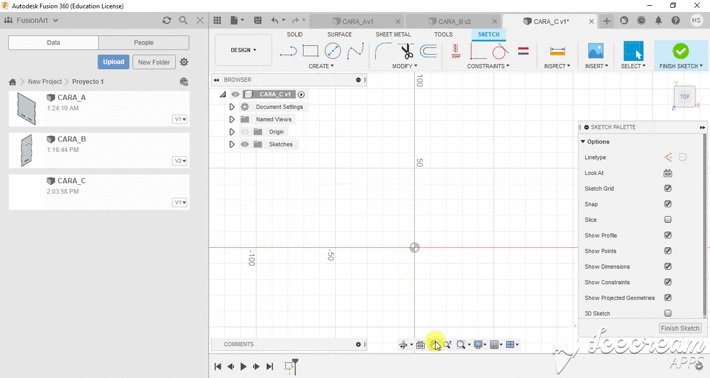Select the Line sketch tool
This screenshot has height=378, width=710.
pyautogui.click(x=288, y=51)
